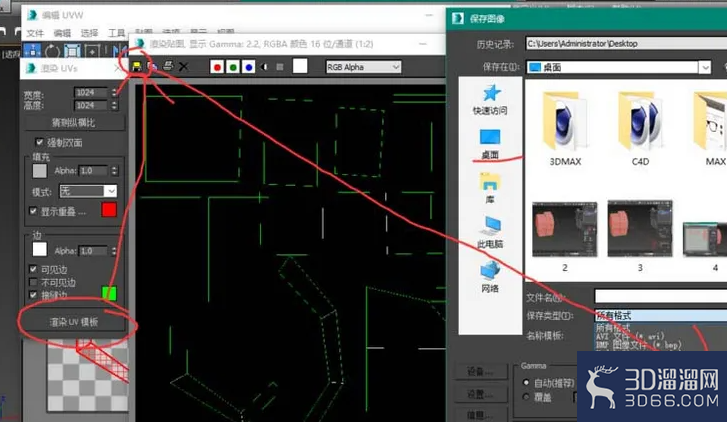Choose AVI 文件 from file type list
Viewport: 727px width, 422px height.
click(630, 336)
